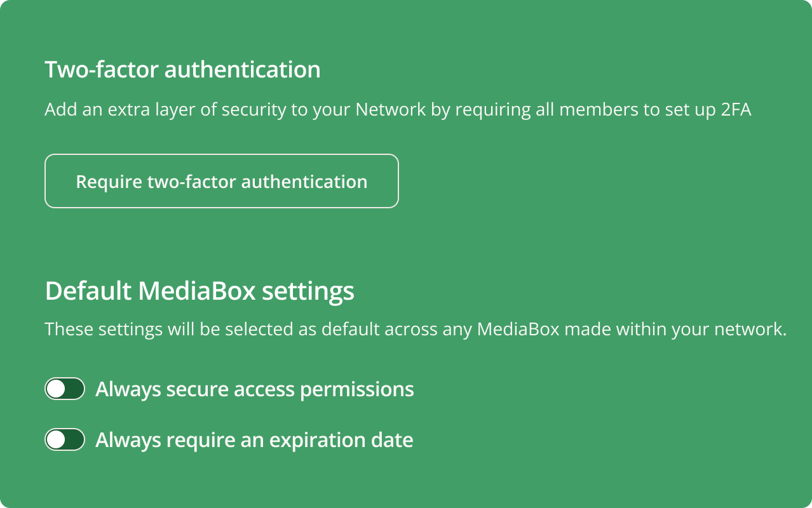Click the Two-factor authentication heading
Image resolution: width=812 pixels, height=508 pixels.
[182, 69]
